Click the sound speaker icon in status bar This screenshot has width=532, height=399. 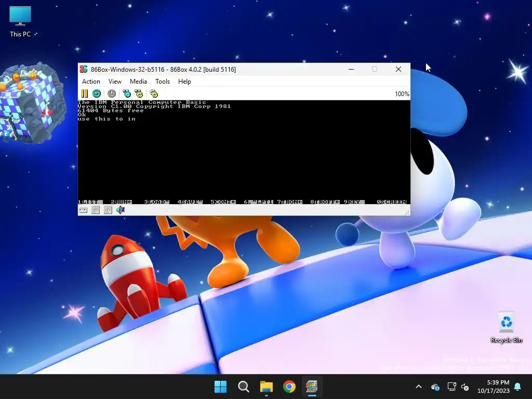coord(121,210)
